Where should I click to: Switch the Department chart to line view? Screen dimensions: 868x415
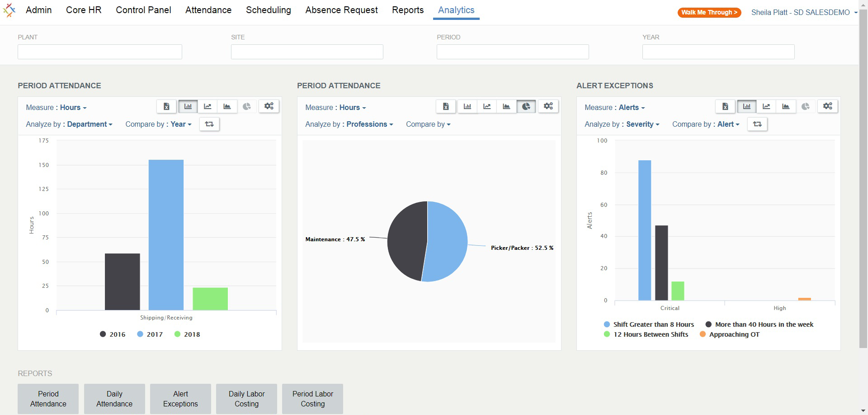208,106
